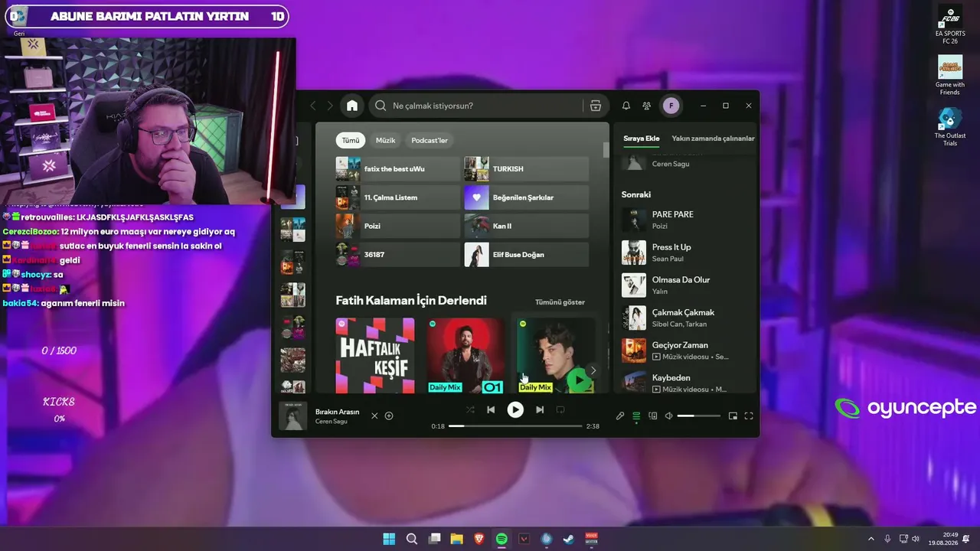This screenshot has width=980, height=551.
Task: Open the Windows Start menu
Action: pyautogui.click(x=389, y=539)
